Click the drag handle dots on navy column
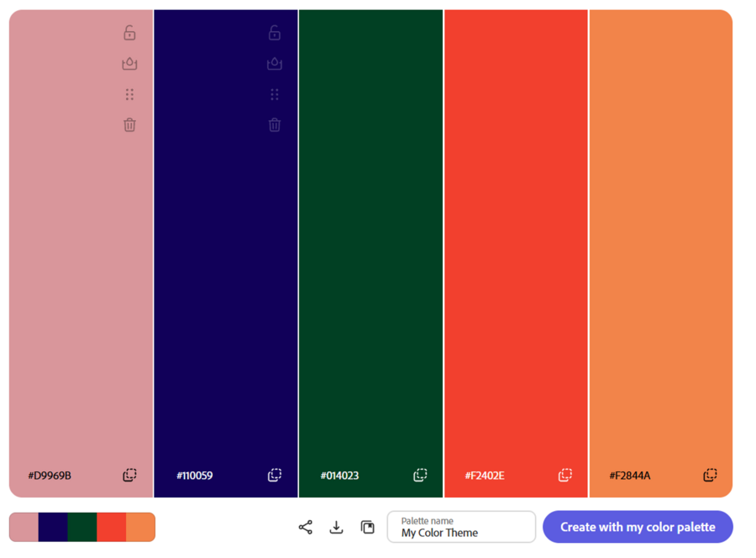 [x=275, y=94]
